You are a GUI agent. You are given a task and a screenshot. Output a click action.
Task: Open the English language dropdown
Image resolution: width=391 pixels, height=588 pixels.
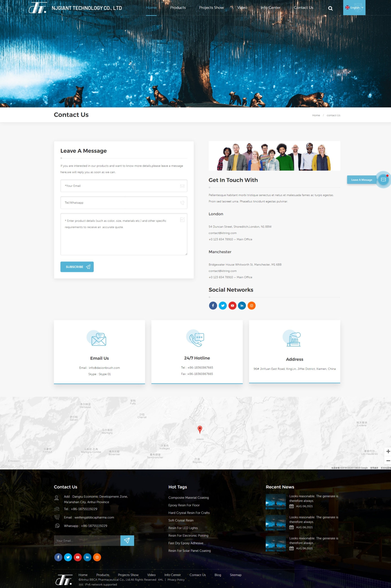click(354, 7)
